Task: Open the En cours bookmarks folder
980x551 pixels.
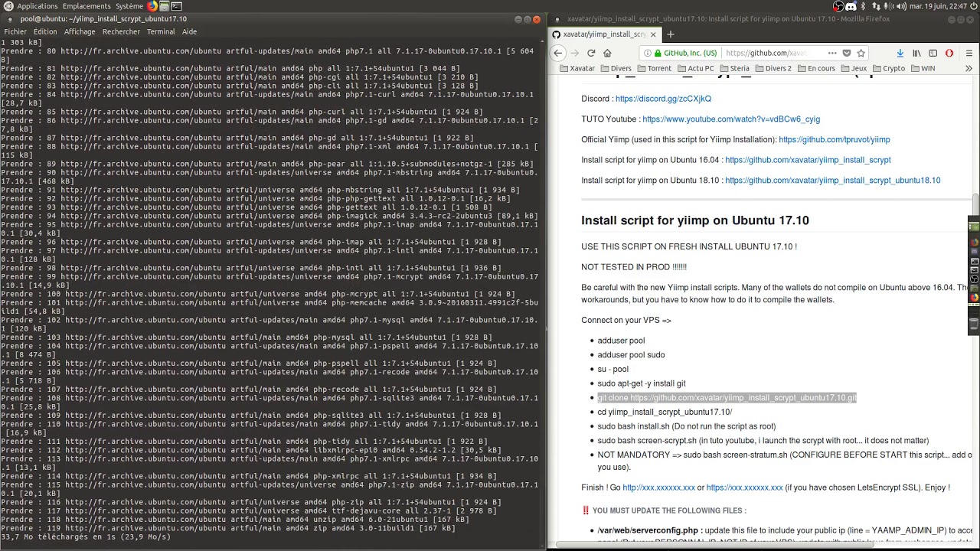Action: [816, 68]
